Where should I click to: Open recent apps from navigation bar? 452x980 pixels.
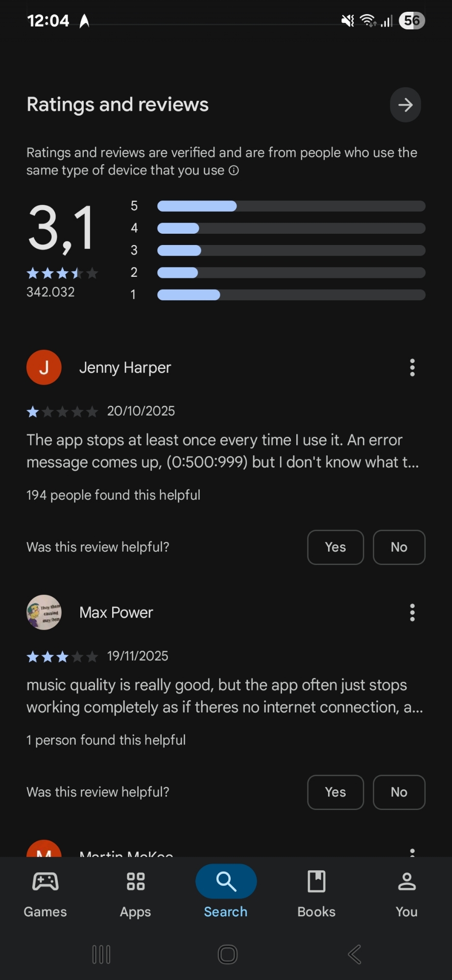101,955
